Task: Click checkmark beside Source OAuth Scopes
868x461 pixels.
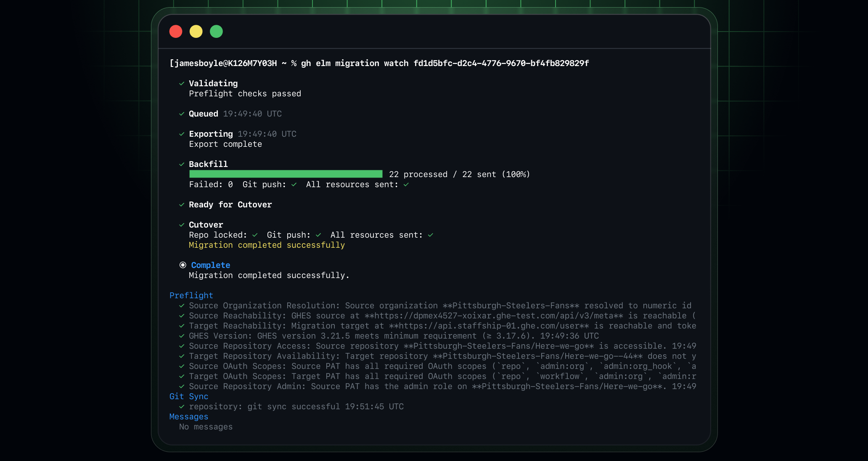Action: coord(182,366)
